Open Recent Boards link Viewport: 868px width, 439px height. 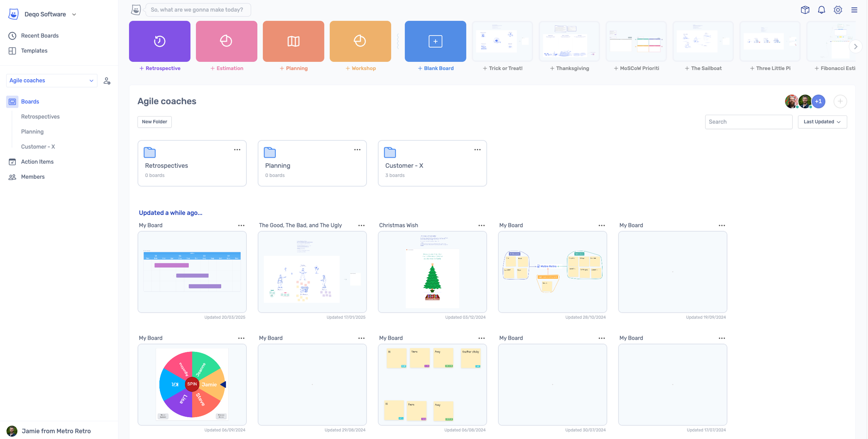pyautogui.click(x=40, y=36)
